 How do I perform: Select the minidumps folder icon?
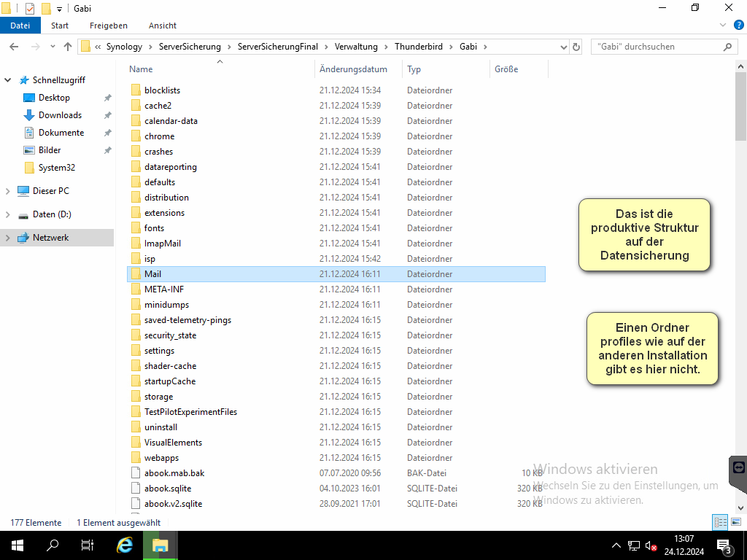[x=136, y=304]
